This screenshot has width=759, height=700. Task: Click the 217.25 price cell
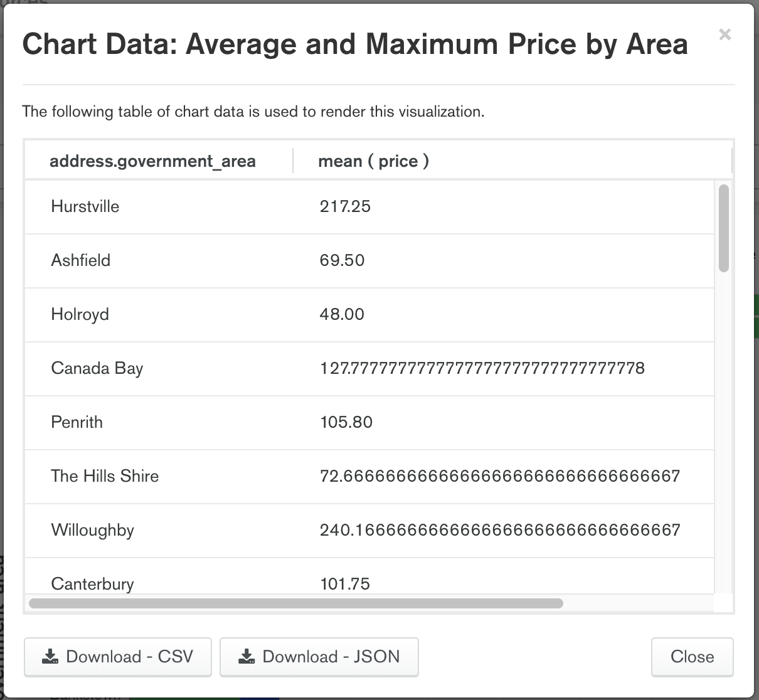(x=345, y=206)
